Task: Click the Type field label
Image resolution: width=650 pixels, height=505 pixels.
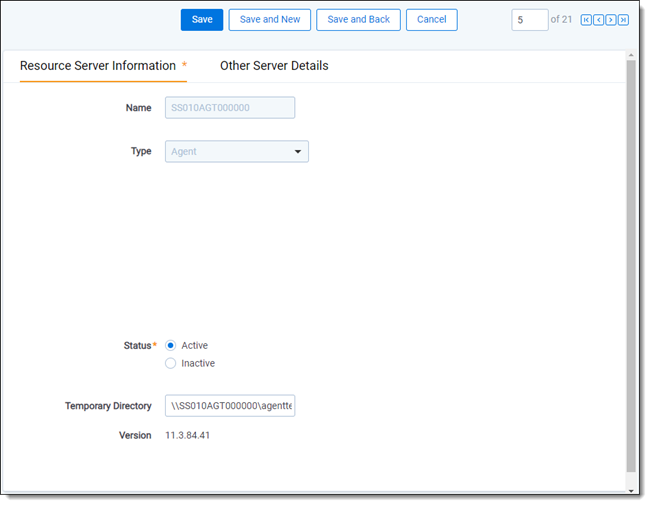Action: click(x=141, y=151)
